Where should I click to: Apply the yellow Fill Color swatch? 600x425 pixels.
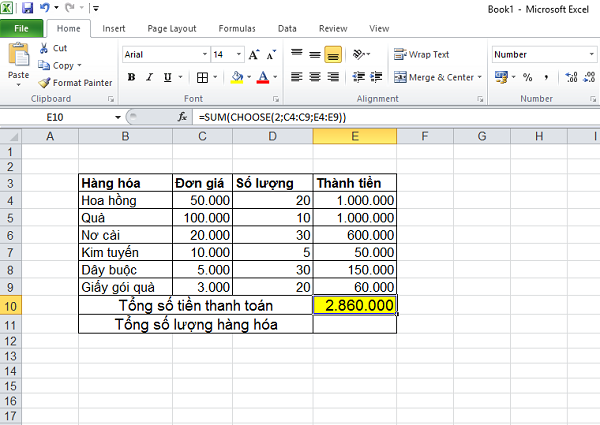pos(237,78)
